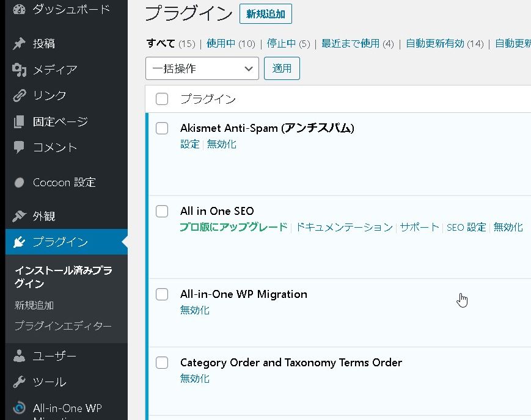The image size is (531, 420).
Task: Click the paintbrush icon beside 外観
Action: (x=20, y=216)
